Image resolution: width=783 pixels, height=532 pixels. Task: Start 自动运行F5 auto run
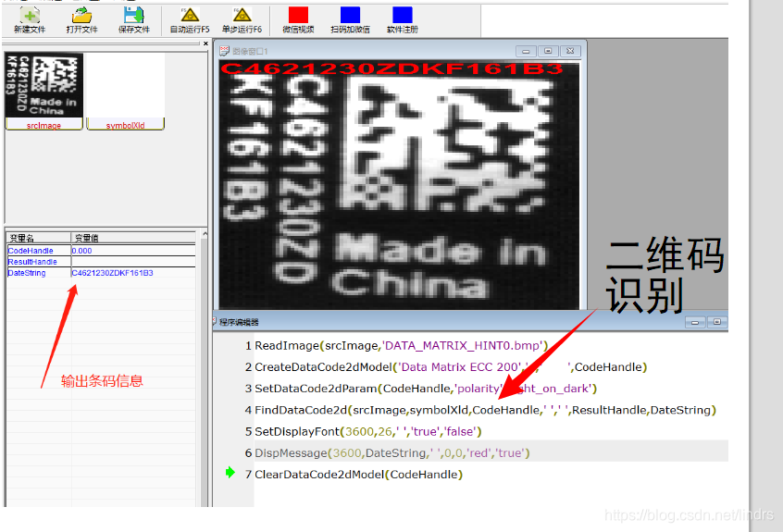190,20
